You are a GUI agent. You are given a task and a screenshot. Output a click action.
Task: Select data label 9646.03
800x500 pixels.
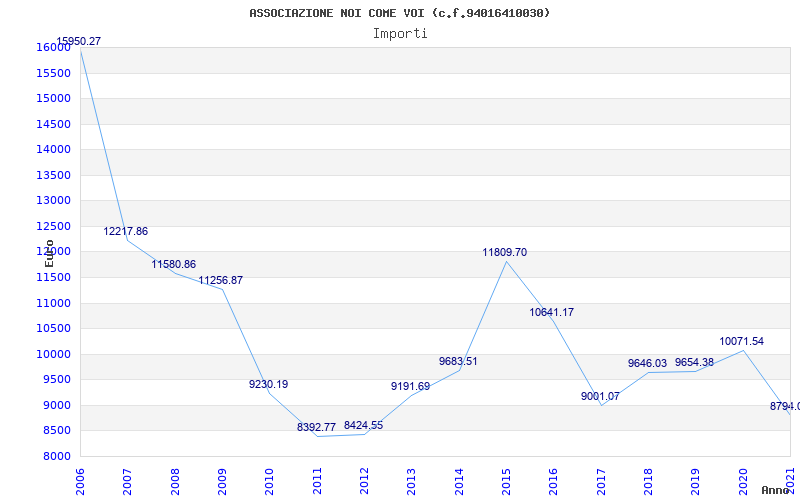point(647,363)
